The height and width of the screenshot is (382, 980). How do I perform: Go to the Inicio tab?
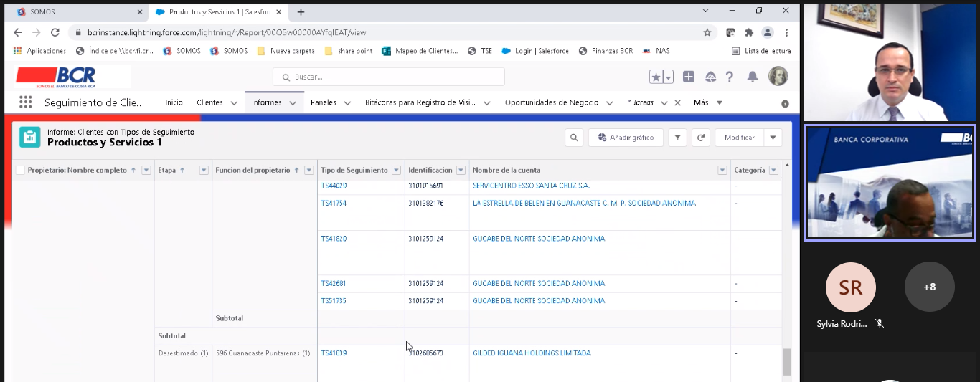point(174,102)
